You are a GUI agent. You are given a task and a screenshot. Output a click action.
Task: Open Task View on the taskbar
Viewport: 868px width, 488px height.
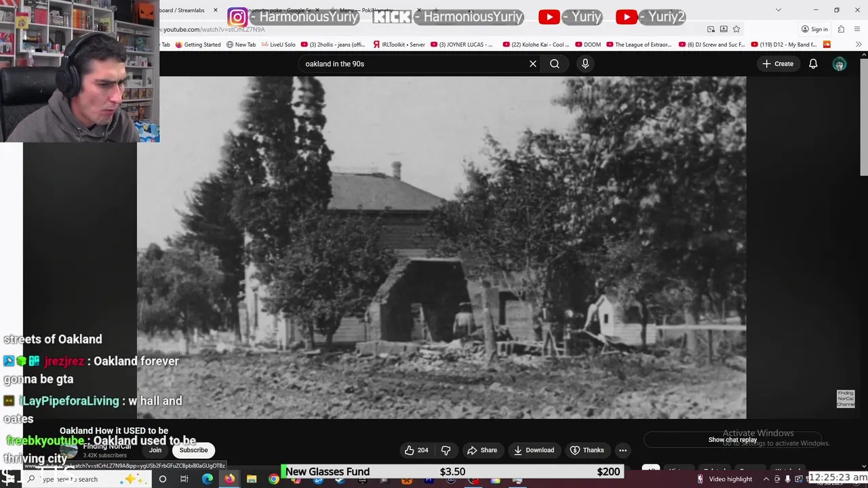184,479
